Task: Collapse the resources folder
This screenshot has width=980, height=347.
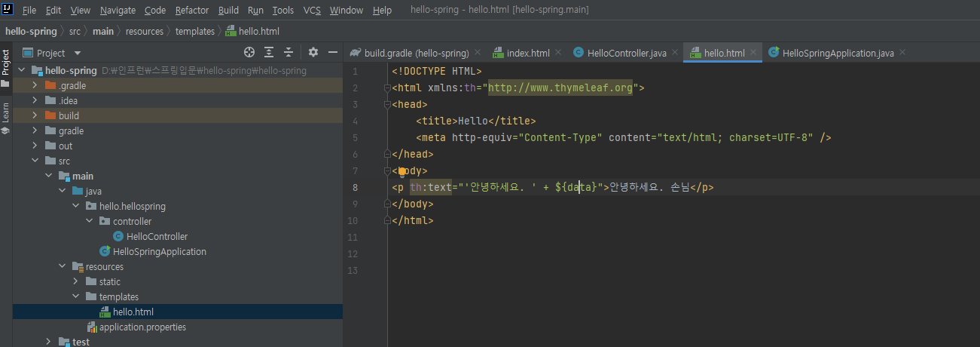Action: [62, 266]
